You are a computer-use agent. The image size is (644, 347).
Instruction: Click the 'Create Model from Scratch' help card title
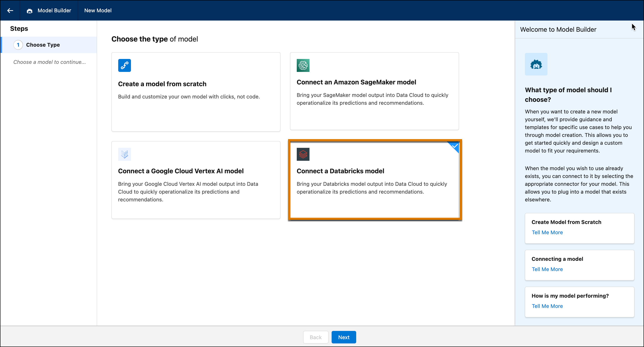pyautogui.click(x=566, y=222)
